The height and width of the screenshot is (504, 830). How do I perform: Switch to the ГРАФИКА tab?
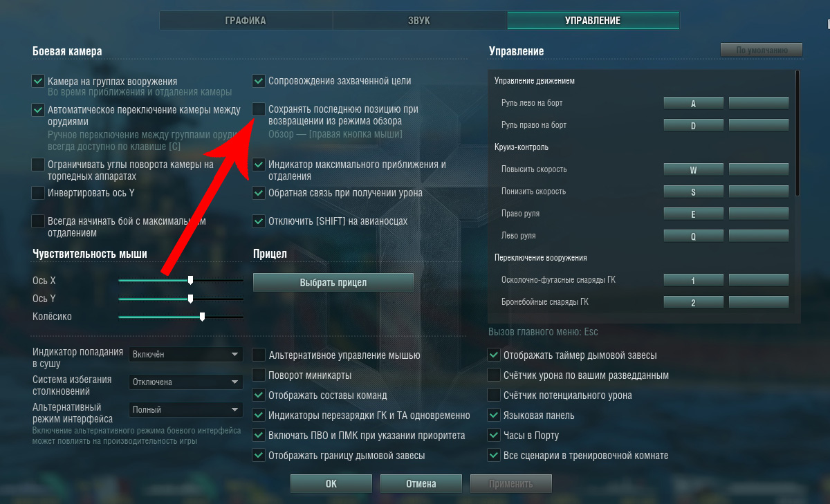[x=246, y=21]
